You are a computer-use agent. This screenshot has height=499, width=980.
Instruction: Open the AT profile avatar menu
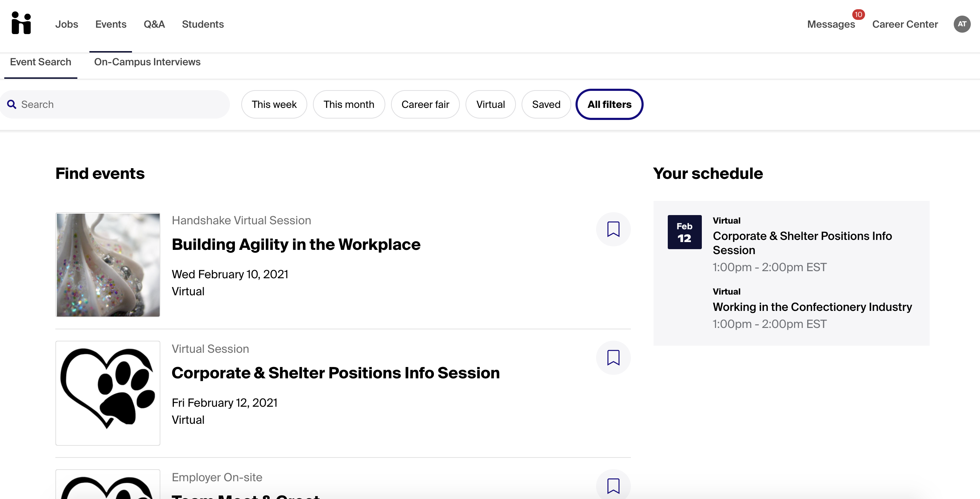click(962, 24)
